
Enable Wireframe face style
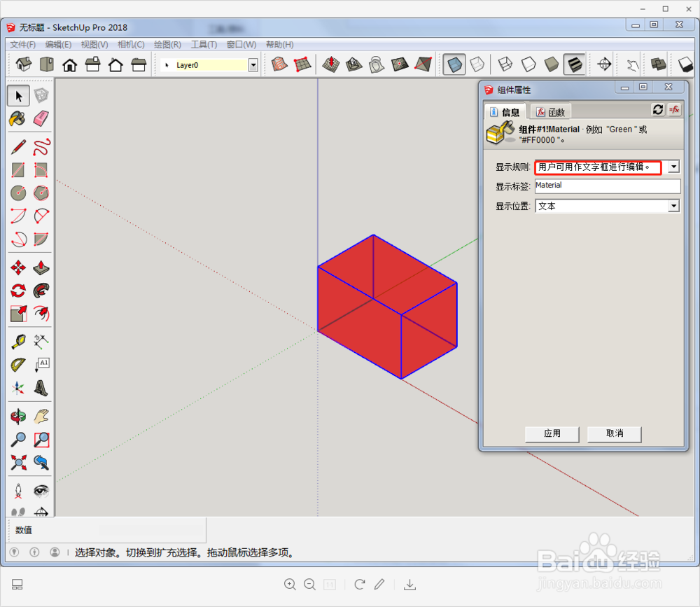(x=505, y=65)
